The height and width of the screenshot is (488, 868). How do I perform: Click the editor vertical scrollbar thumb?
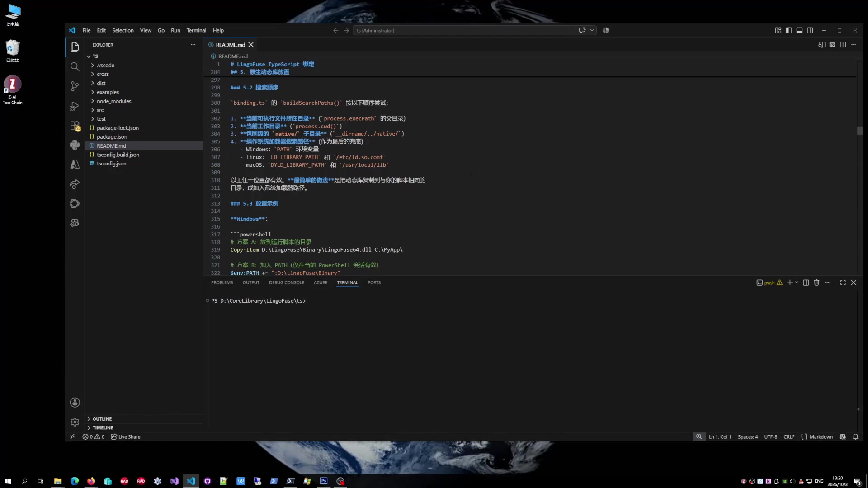tap(860, 131)
